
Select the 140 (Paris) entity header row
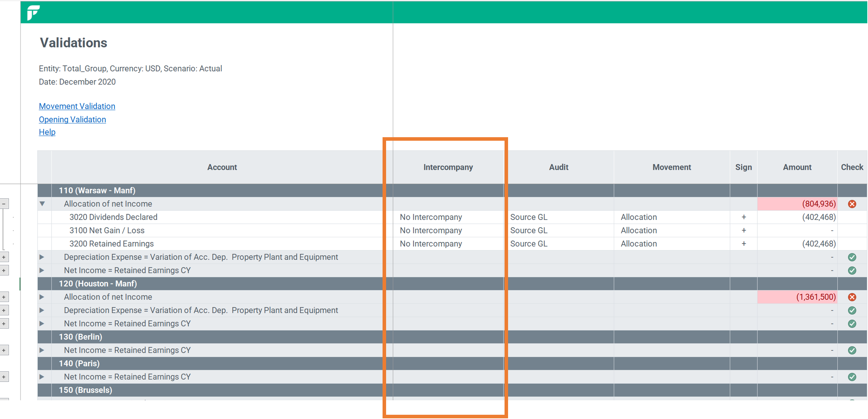(x=452, y=363)
